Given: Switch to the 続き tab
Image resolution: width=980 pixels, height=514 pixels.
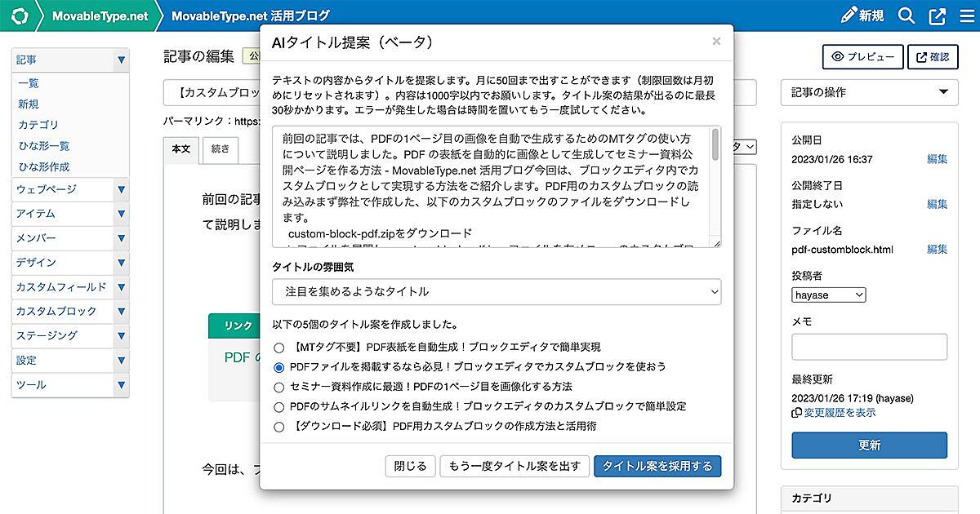Looking at the screenshot, I should click(220, 149).
